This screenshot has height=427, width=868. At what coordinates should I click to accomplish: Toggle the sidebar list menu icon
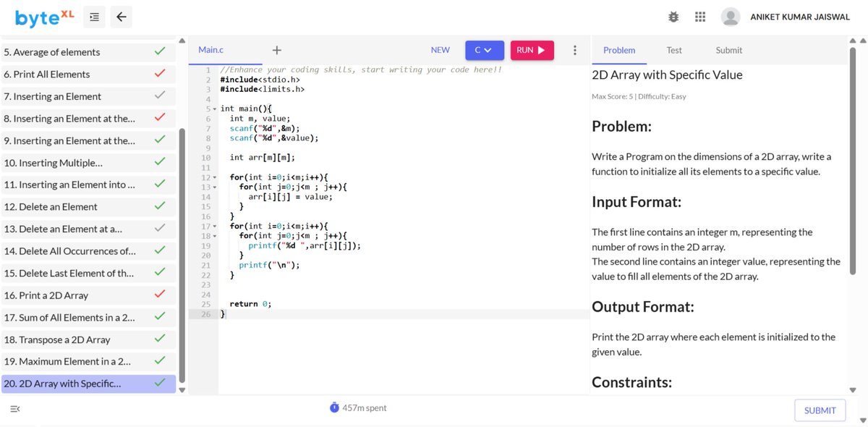pos(95,17)
